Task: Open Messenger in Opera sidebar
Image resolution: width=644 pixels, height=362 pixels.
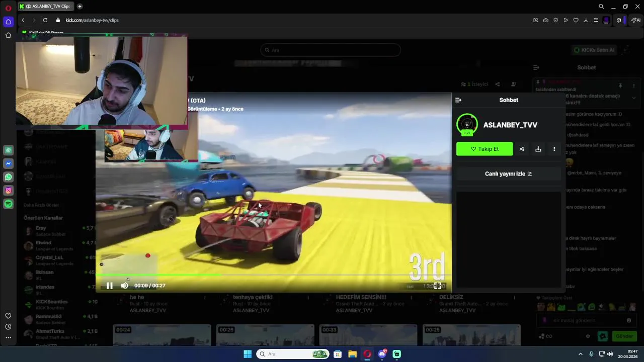Action: [x=8, y=163]
